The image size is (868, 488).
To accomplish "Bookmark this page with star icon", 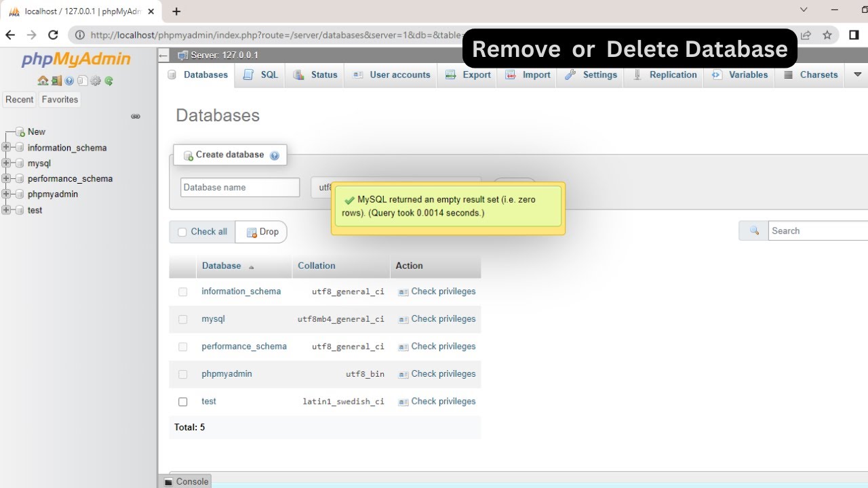I will pos(827,35).
